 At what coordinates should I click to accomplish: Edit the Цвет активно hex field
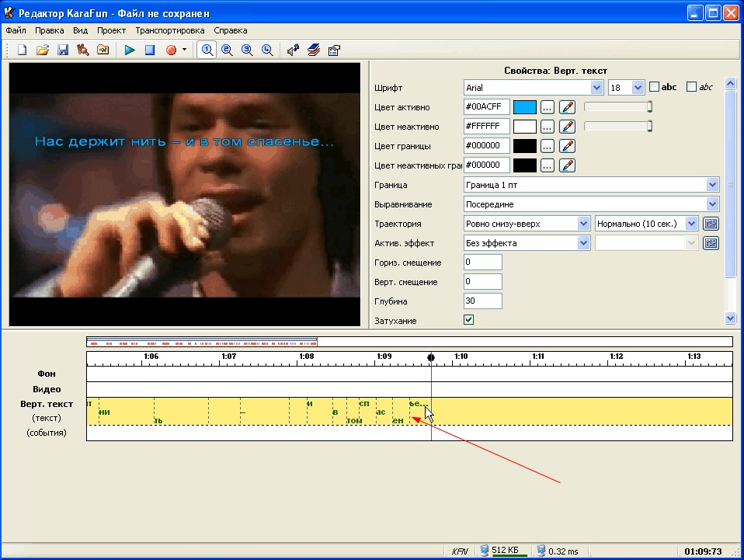coord(486,106)
